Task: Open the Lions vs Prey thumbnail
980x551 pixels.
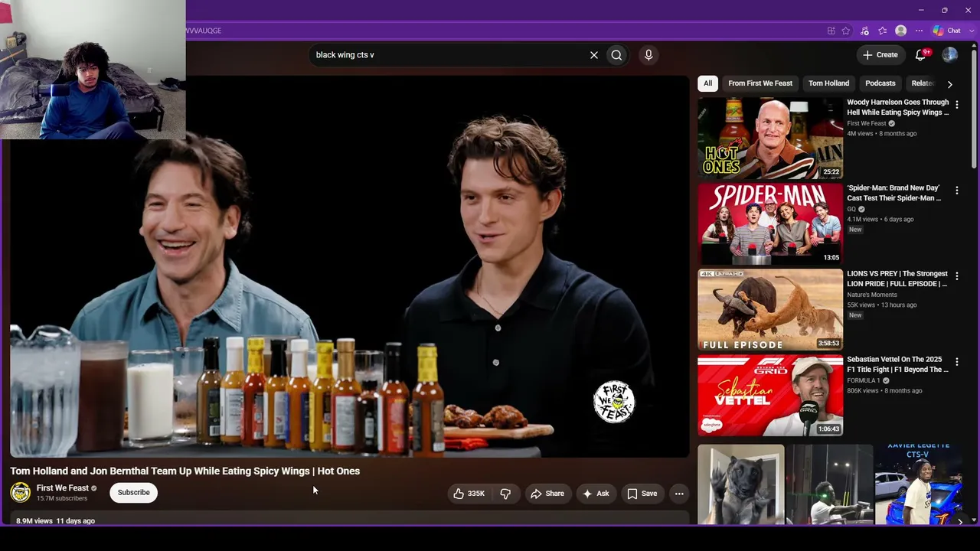Action: [x=770, y=309]
